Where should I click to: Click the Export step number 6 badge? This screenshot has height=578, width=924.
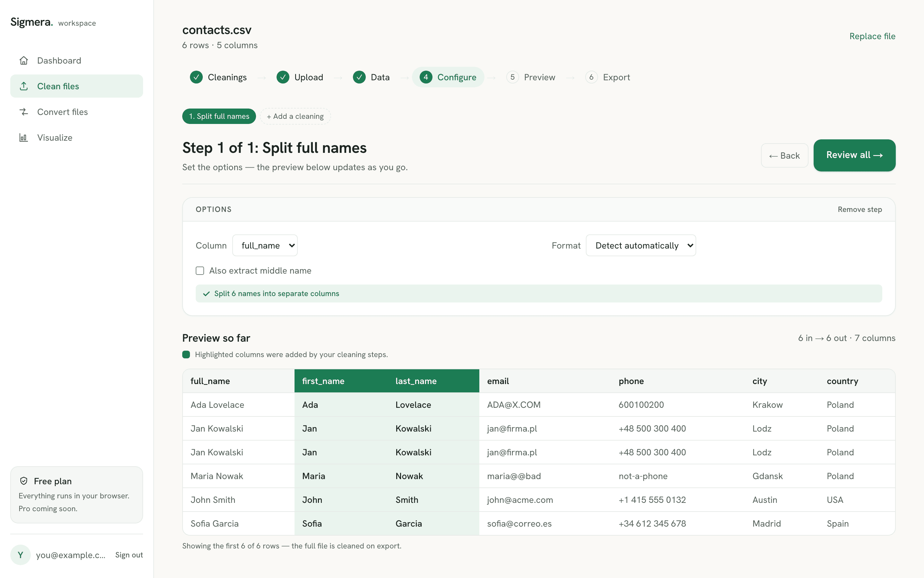click(x=591, y=77)
